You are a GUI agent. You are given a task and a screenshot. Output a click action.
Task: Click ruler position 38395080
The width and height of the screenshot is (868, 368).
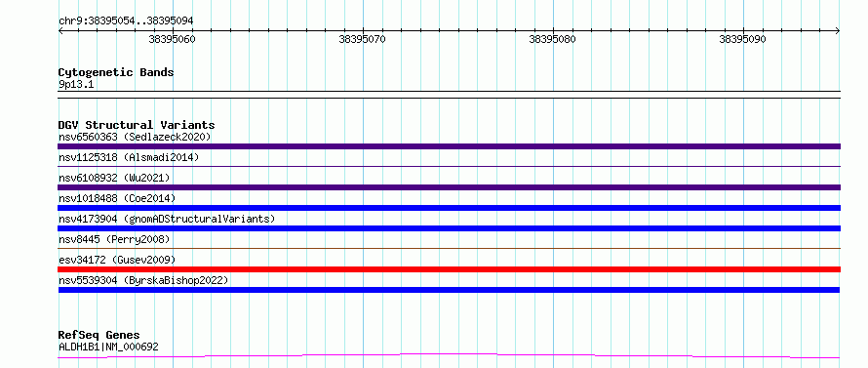pos(553,39)
